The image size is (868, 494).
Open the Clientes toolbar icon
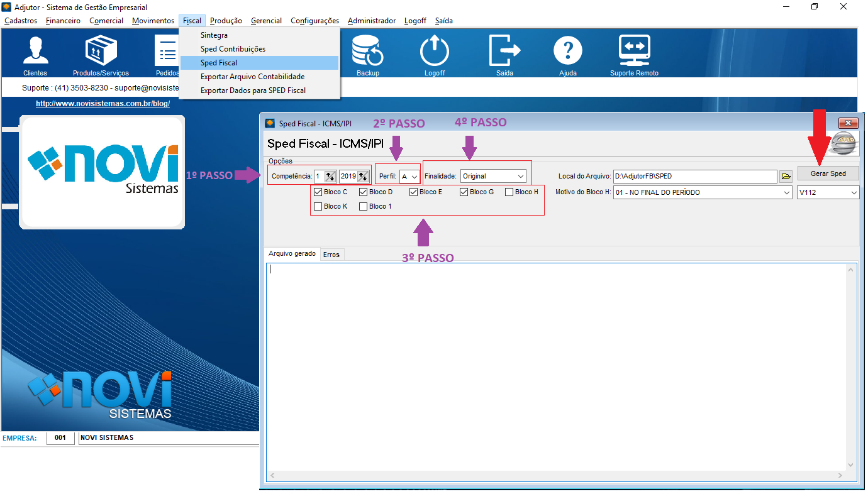[35, 55]
